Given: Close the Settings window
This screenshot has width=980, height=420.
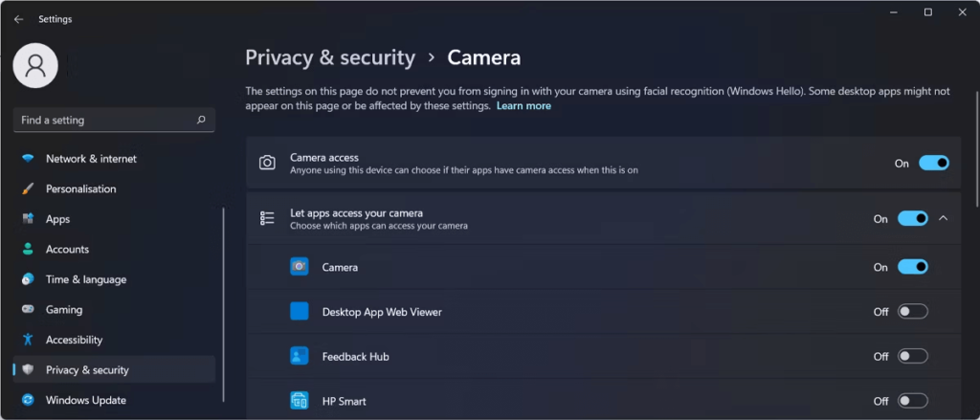Looking at the screenshot, I should pos(963,11).
